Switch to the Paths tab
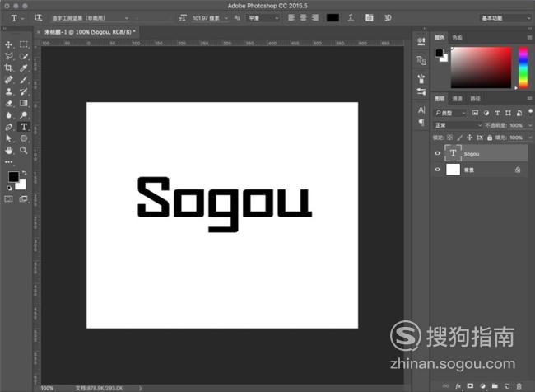 (475, 99)
